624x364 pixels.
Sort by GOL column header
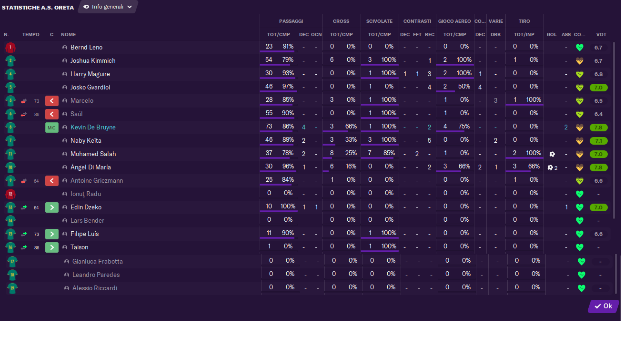pyautogui.click(x=552, y=35)
